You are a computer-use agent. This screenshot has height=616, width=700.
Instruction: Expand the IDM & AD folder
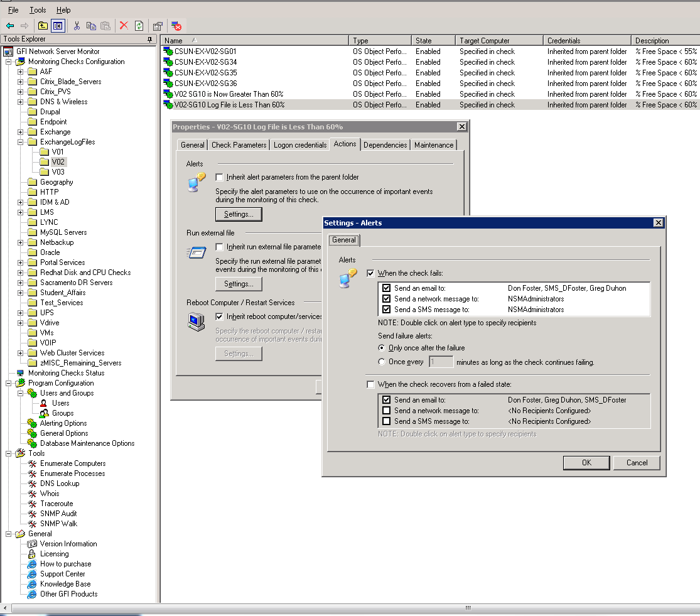click(x=20, y=202)
